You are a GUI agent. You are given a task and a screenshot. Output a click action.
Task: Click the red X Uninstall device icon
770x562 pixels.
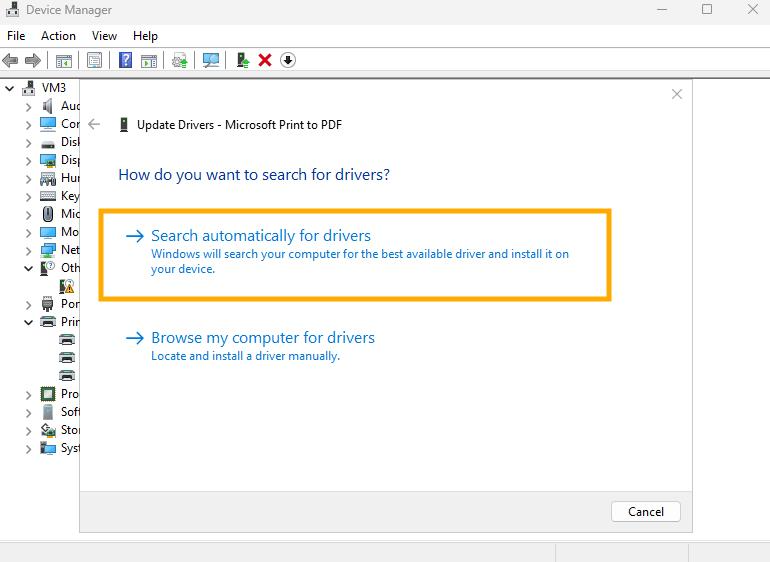(x=265, y=60)
